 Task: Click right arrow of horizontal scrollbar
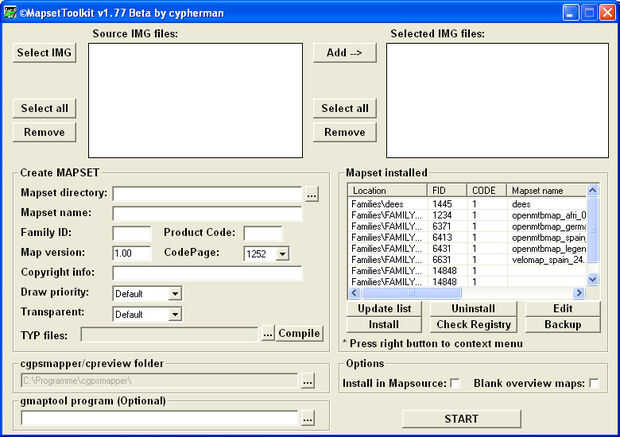[579, 293]
